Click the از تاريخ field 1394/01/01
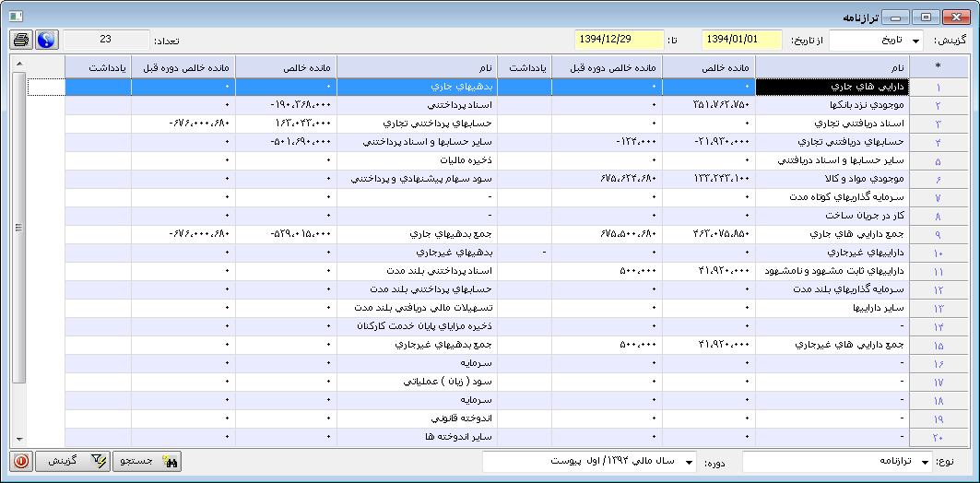980x483 pixels. pyautogui.click(x=742, y=40)
